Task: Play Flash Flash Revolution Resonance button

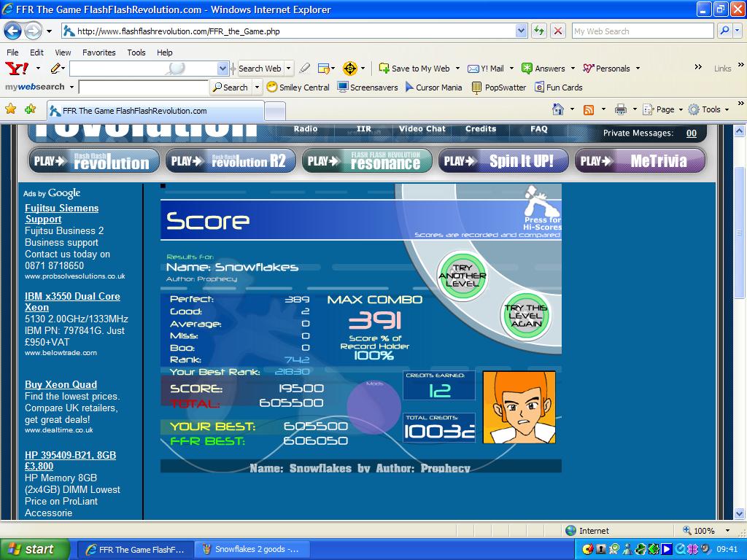Action: point(367,161)
